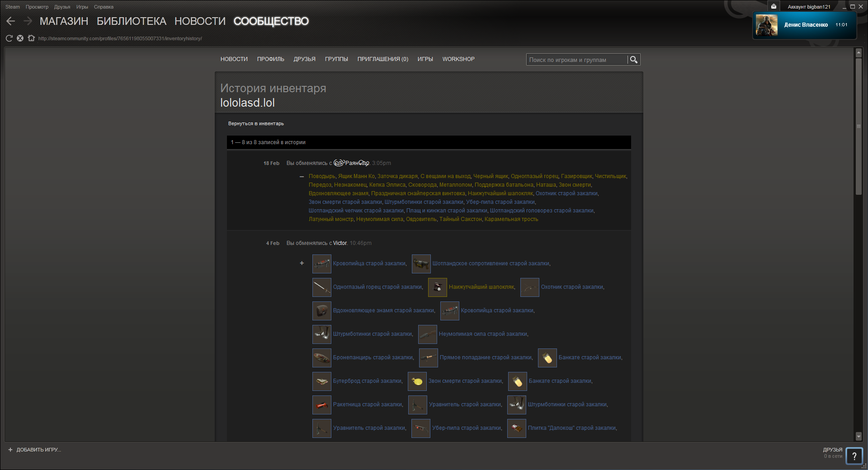Click the Вдохновляющее знамя старой закалки thumbnail
Image resolution: width=868 pixels, height=470 pixels.
tap(321, 310)
